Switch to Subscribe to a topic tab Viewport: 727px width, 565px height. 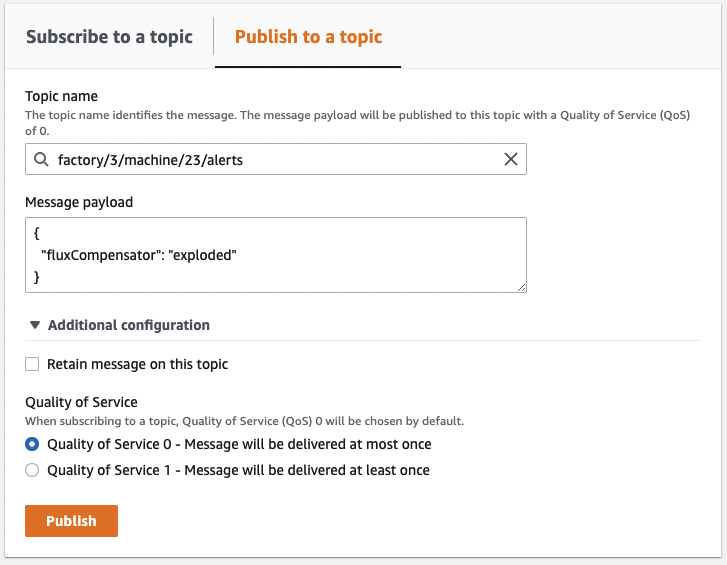(109, 37)
